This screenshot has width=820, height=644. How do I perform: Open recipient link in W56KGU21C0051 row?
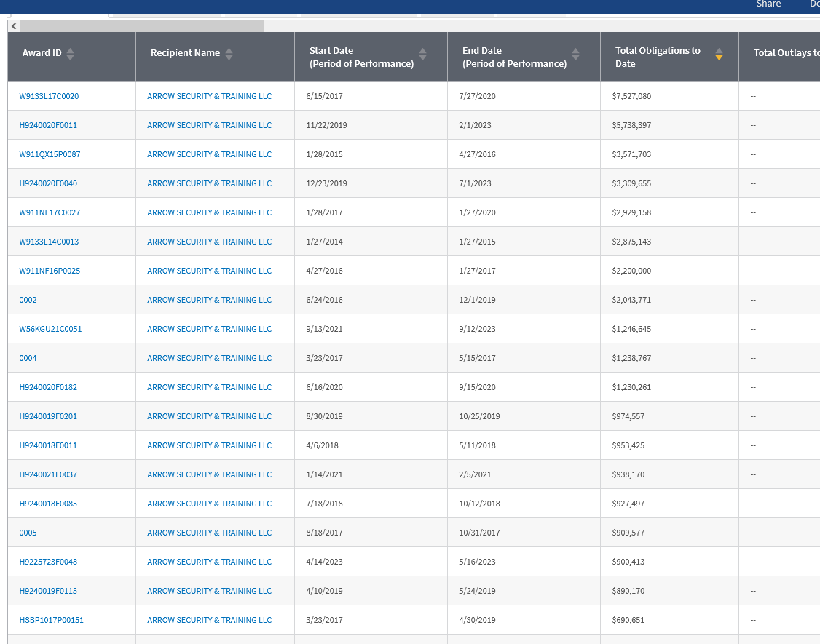(209, 330)
